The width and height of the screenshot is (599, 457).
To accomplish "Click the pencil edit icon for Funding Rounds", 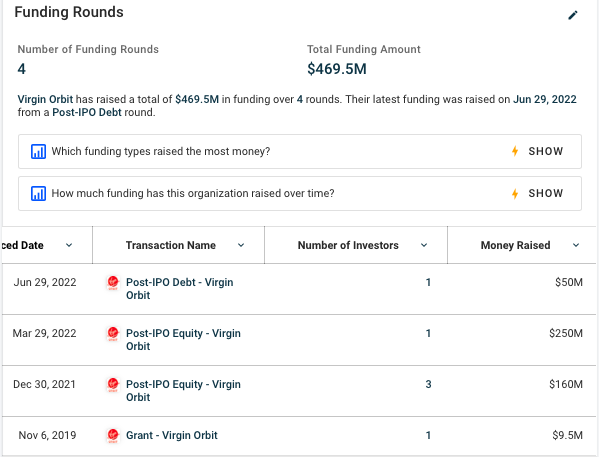I will [x=573, y=15].
